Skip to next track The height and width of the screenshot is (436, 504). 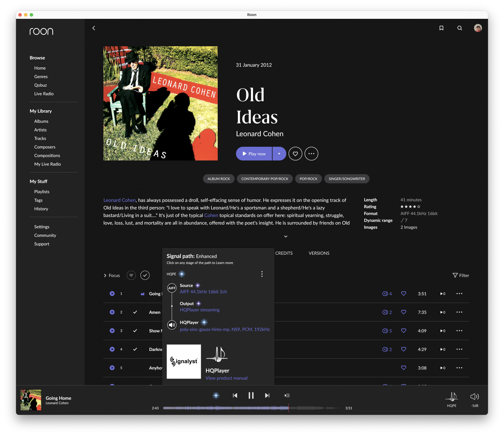coord(267,395)
